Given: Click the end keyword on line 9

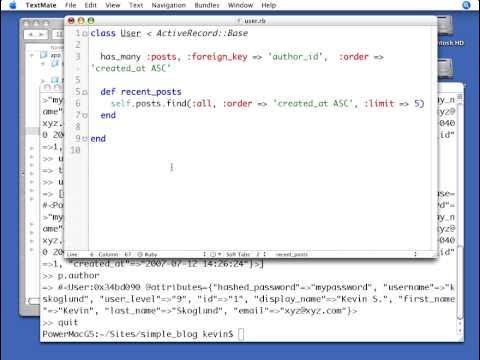Looking at the screenshot, I should (x=98, y=139).
